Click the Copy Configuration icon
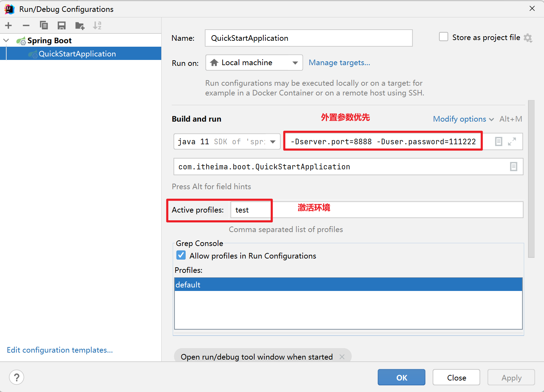This screenshot has height=392, width=544. 44,25
